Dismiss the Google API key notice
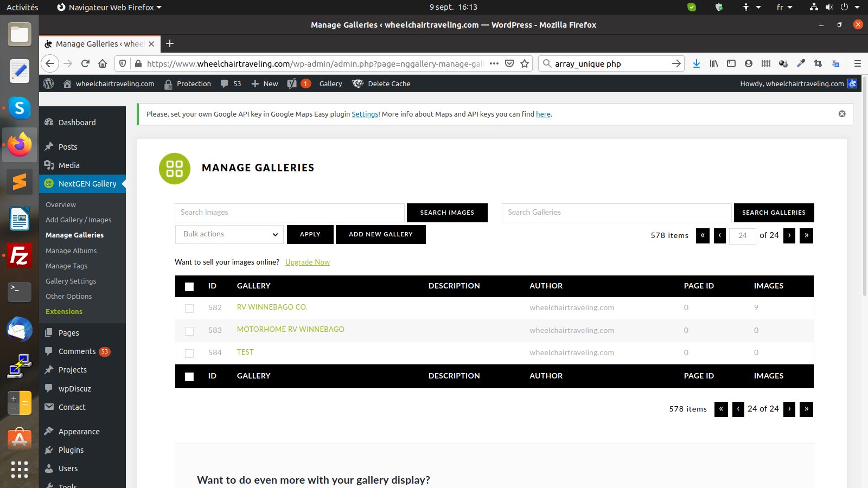 coord(842,114)
